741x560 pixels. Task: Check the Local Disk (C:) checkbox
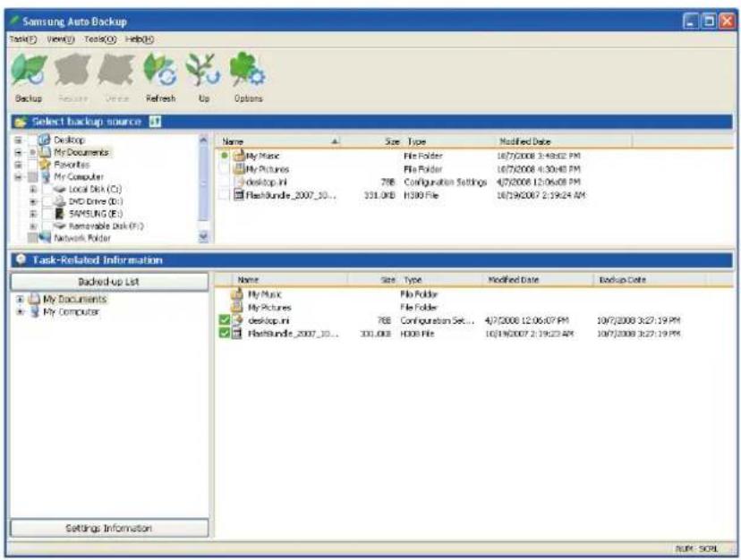[x=47, y=189]
